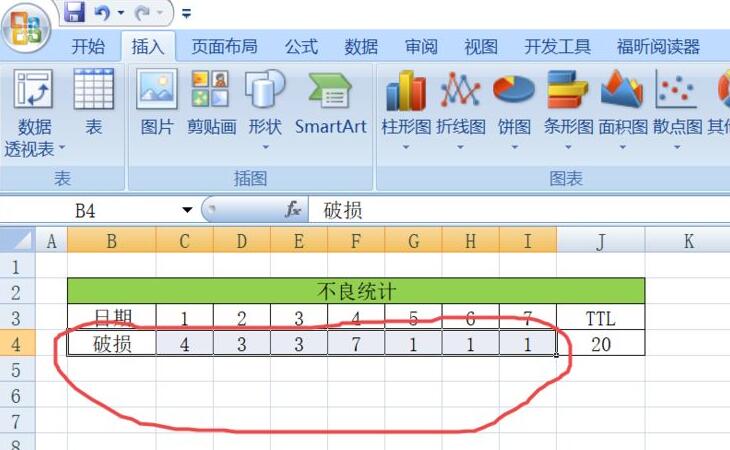Switch to the 视图 tab
This screenshot has height=450, width=730.
pyautogui.click(x=481, y=47)
